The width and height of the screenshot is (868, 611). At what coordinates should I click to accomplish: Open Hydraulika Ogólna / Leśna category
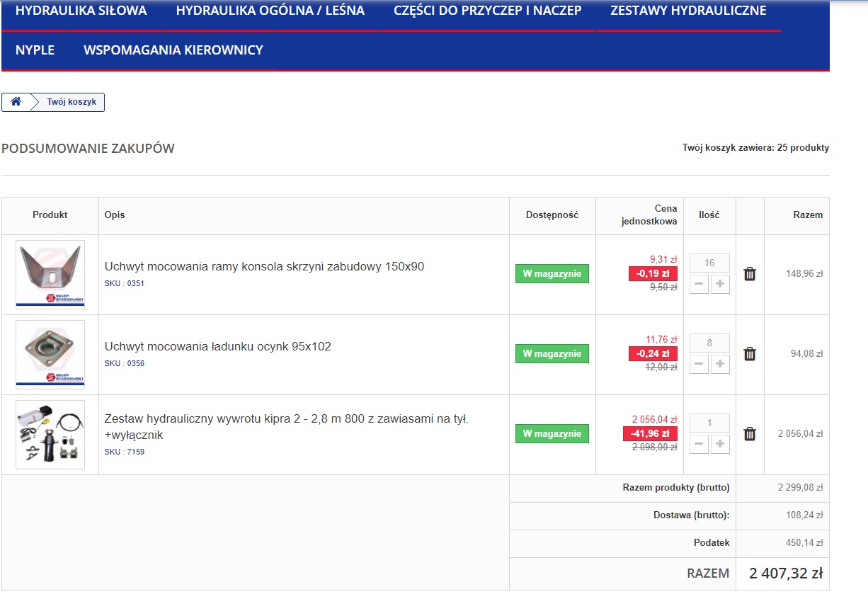pyautogui.click(x=270, y=11)
